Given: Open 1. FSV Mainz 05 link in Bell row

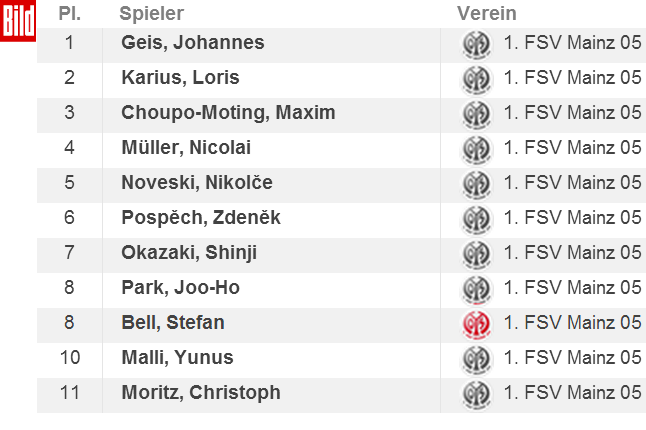Looking at the screenshot, I should [x=573, y=322].
